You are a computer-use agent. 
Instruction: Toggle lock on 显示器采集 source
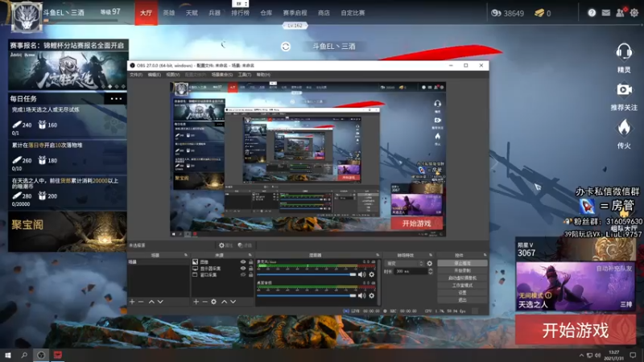click(250, 269)
